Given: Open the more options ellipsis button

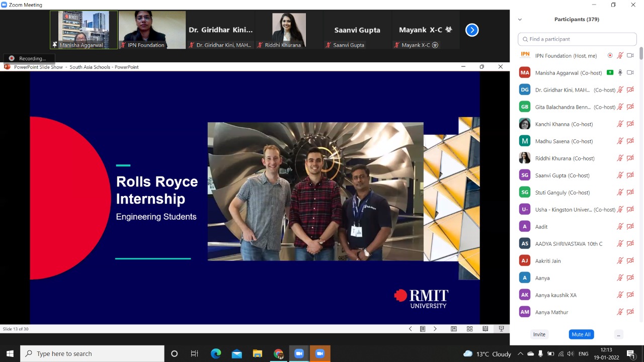Looking at the screenshot, I should click(x=618, y=334).
